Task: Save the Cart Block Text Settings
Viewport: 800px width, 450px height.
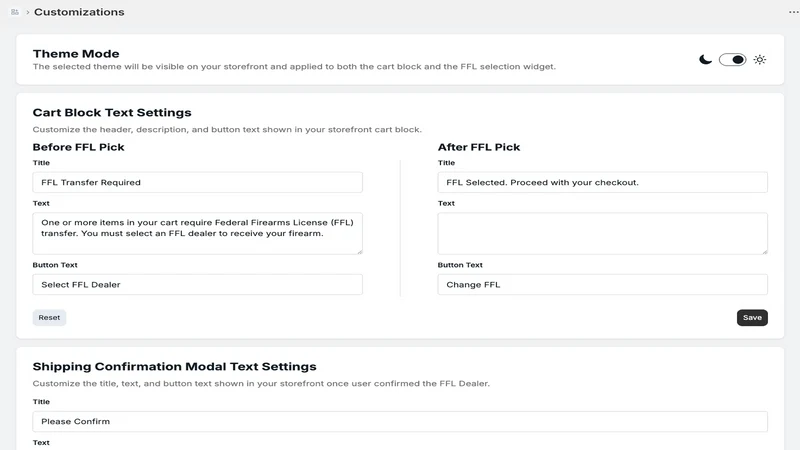Action: tap(752, 317)
